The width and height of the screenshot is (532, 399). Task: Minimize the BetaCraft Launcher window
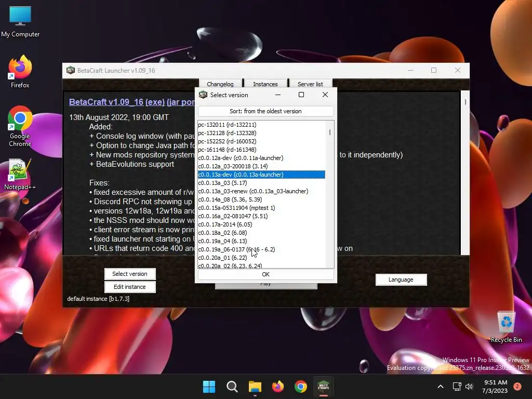(410, 70)
